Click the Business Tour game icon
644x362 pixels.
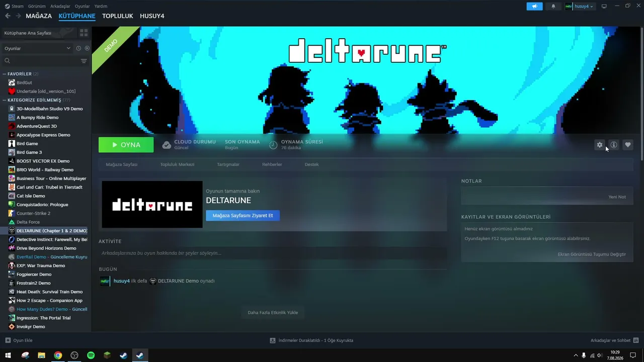click(x=12, y=178)
